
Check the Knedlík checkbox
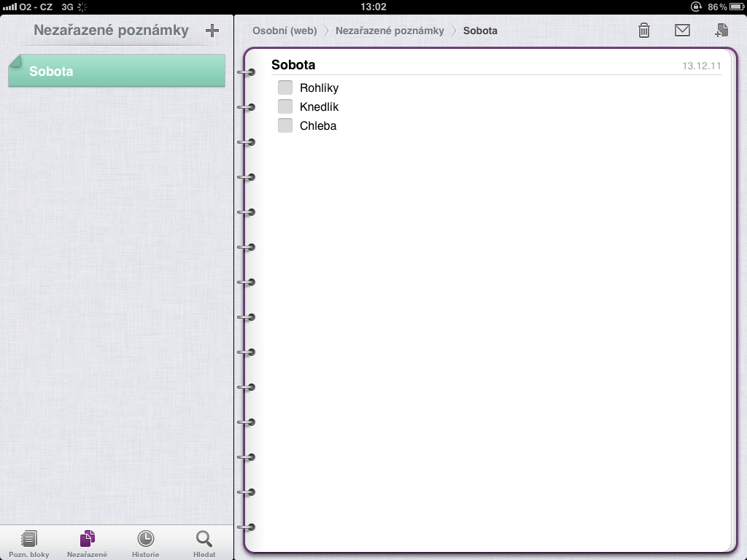pos(285,106)
